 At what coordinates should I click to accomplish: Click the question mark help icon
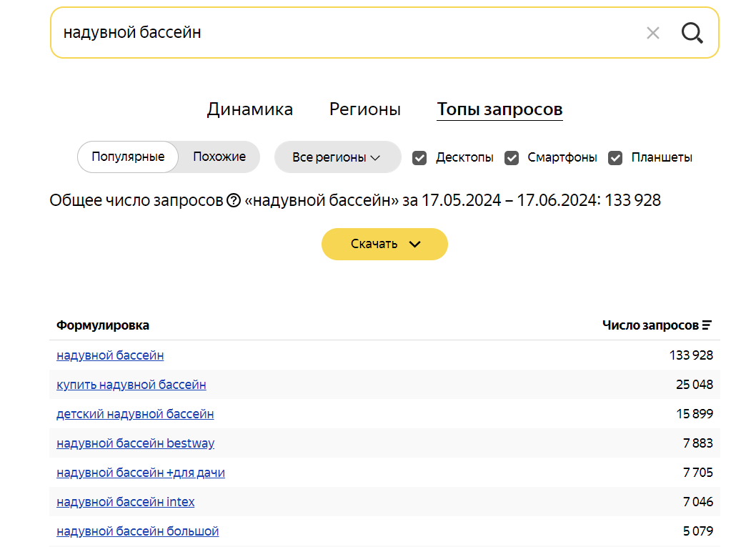(234, 200)
